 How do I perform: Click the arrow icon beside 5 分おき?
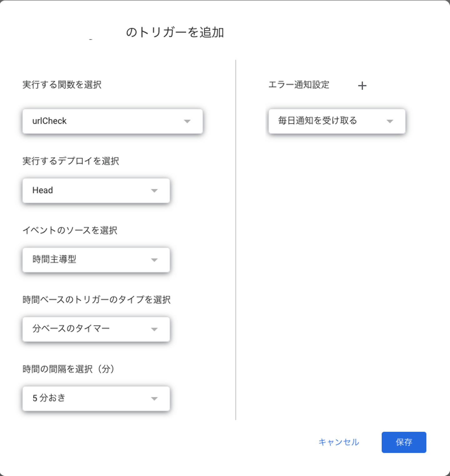tap(154, 399)
